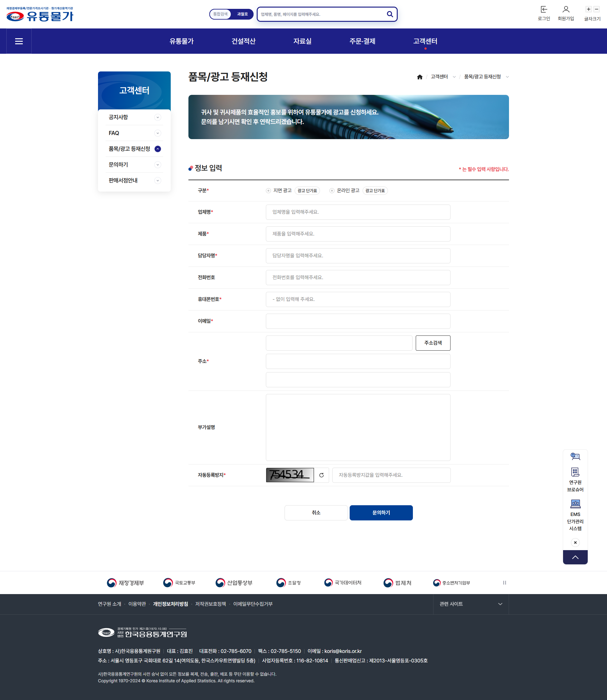Click the member sign-up person icon
This screenshot has height=700, width=607.
[x=566, y=9]
